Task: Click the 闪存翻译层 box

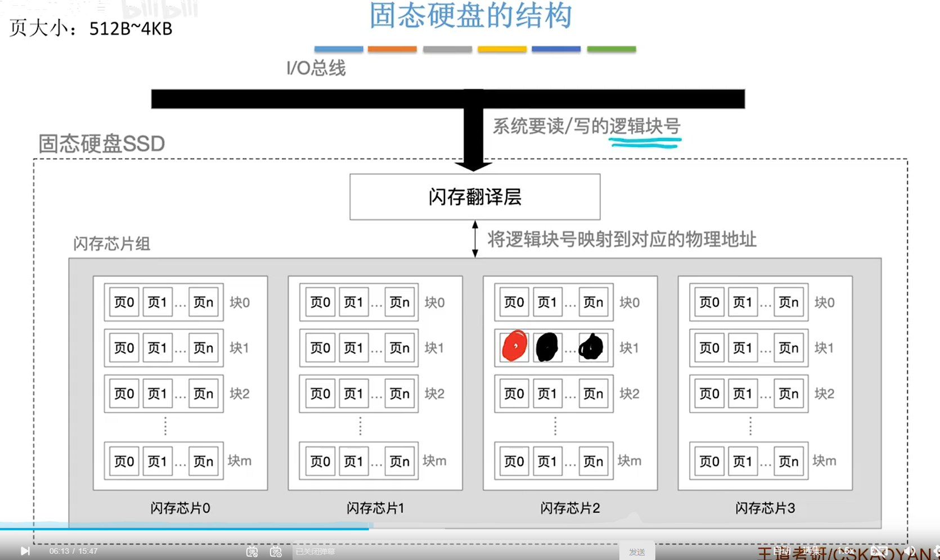Action: pos(475,197)
